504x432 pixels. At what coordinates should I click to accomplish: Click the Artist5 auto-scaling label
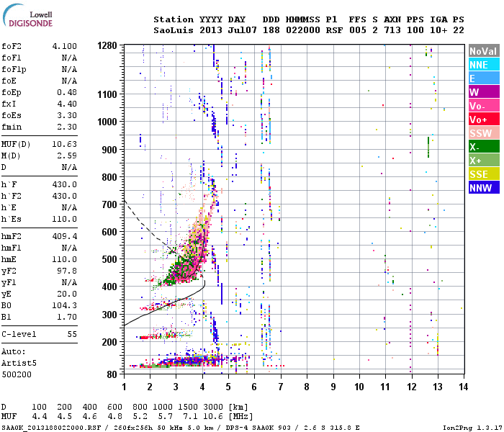(x=19, y=363)
